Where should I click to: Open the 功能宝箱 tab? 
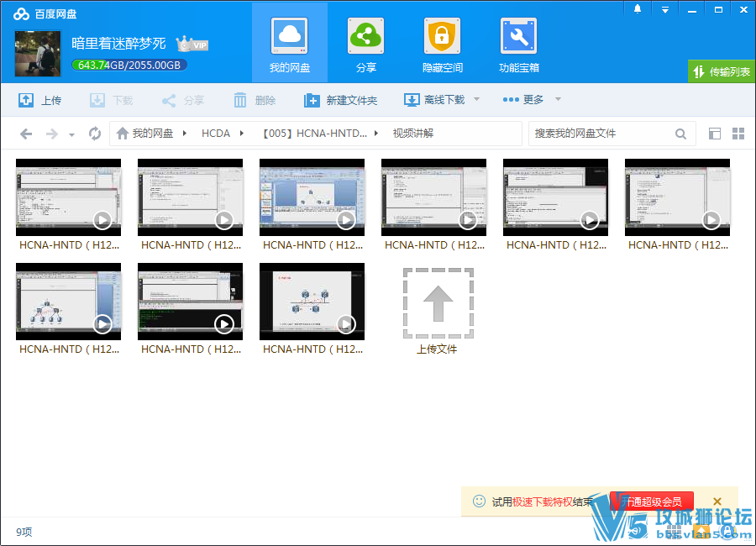pos(519,44)
